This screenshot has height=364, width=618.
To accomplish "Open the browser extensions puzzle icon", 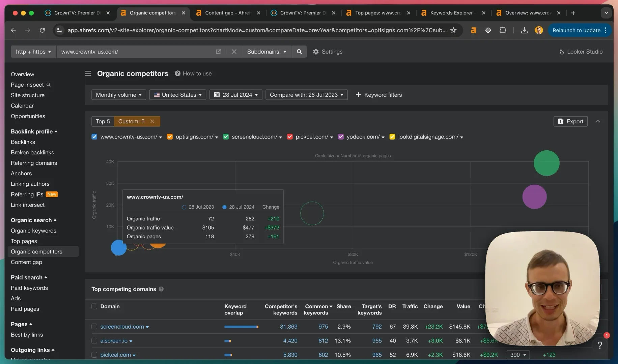I will point(503,30).
